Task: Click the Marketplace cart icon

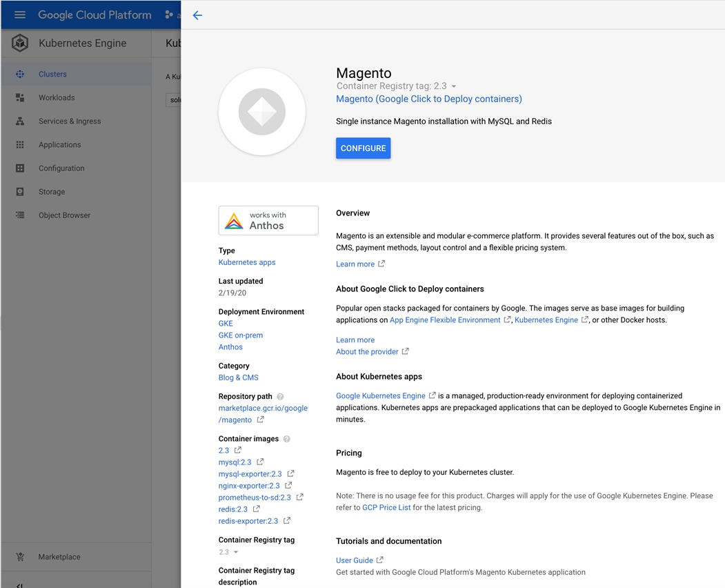Action: [20, 557]
